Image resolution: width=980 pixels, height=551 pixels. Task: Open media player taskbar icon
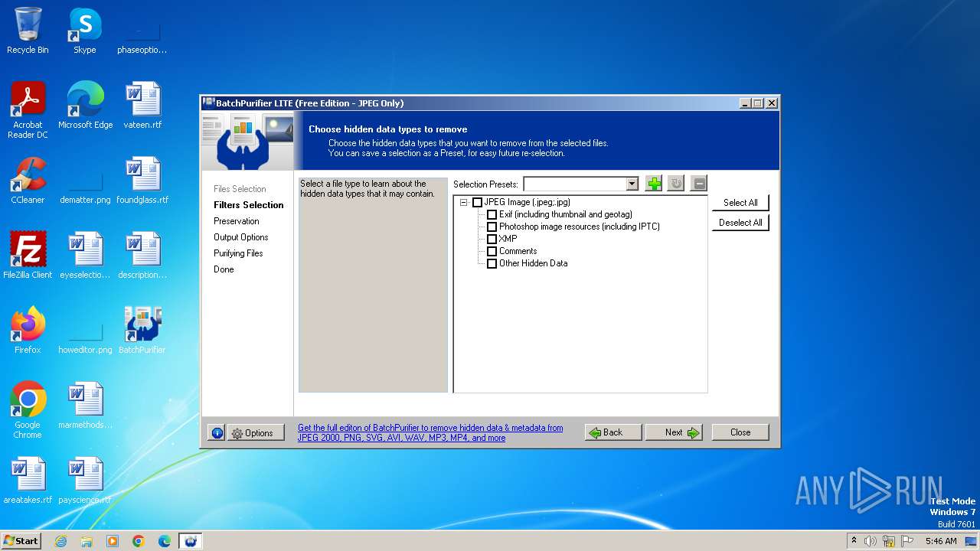(113, 541)
